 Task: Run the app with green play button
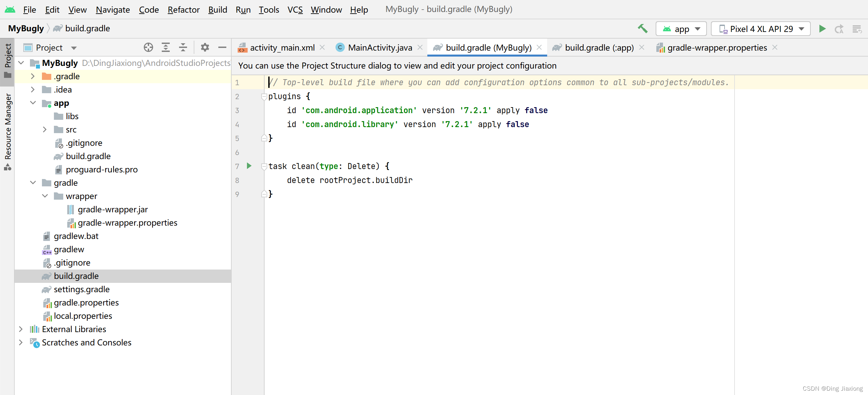[822, 29]
